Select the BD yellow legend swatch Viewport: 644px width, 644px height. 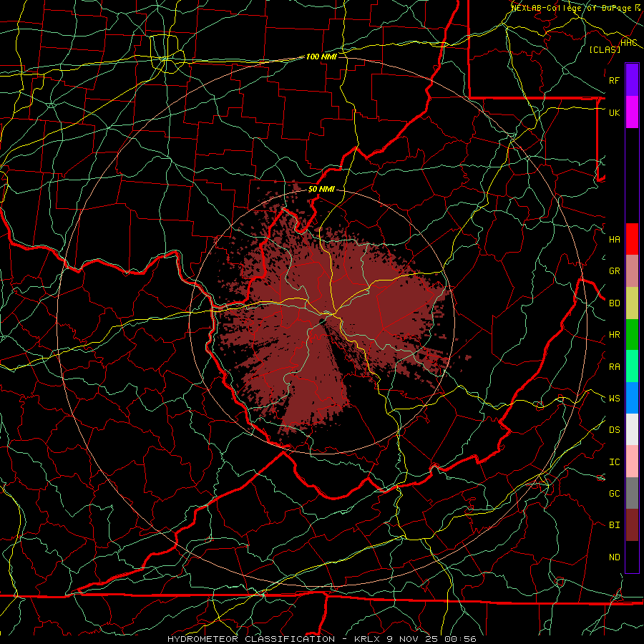632,303
